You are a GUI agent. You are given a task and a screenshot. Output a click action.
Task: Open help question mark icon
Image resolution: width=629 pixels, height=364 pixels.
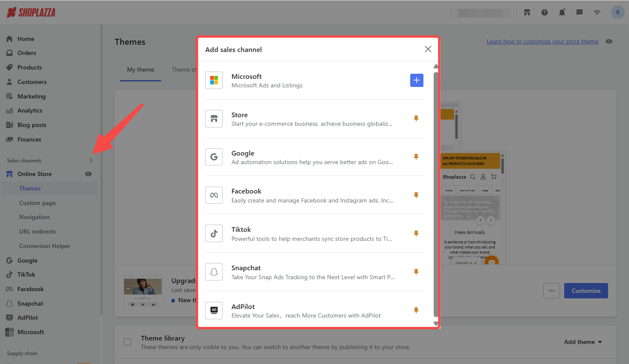pos(545,12)
